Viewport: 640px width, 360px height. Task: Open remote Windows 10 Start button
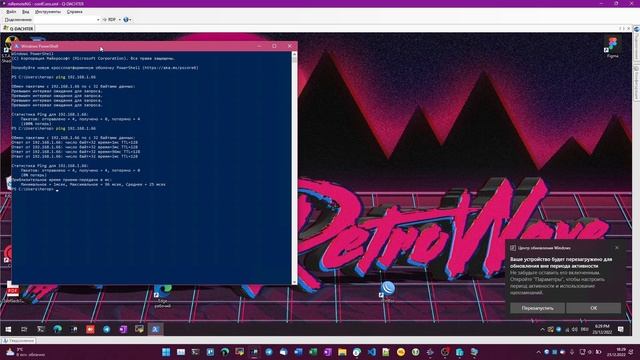pos(8,329)
